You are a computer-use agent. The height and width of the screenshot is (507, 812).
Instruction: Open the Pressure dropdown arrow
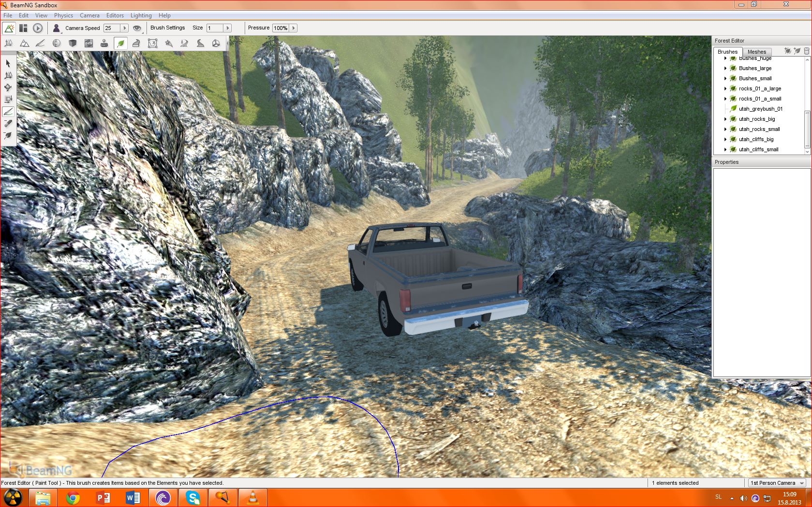click(x=293, y=28)
